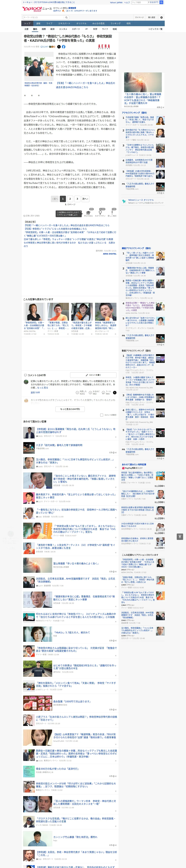
Task: Click the 新しい視点 exclamation reaction
Action: (x=112, y=213)
